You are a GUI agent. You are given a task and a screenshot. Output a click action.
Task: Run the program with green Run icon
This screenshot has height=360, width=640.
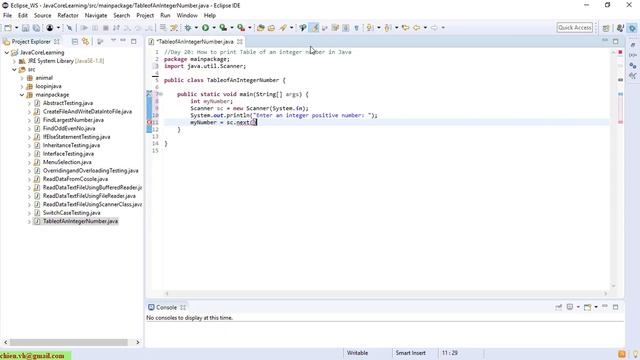click(x=205, y=28)
